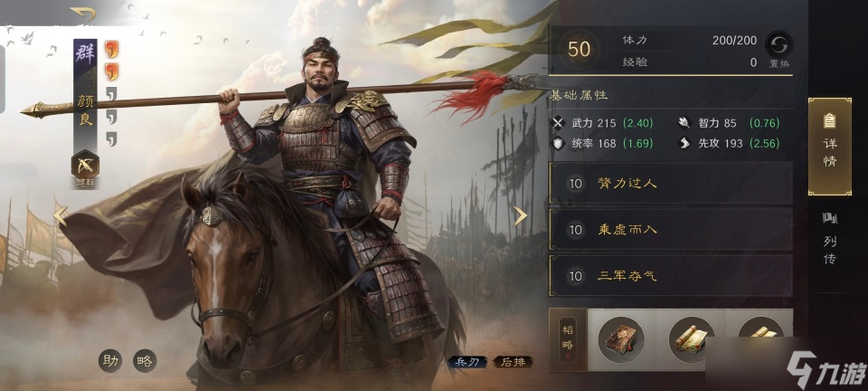Select the 弓兵 archer troop hexagon icon

pyautogui.click(x=85, y=165)
